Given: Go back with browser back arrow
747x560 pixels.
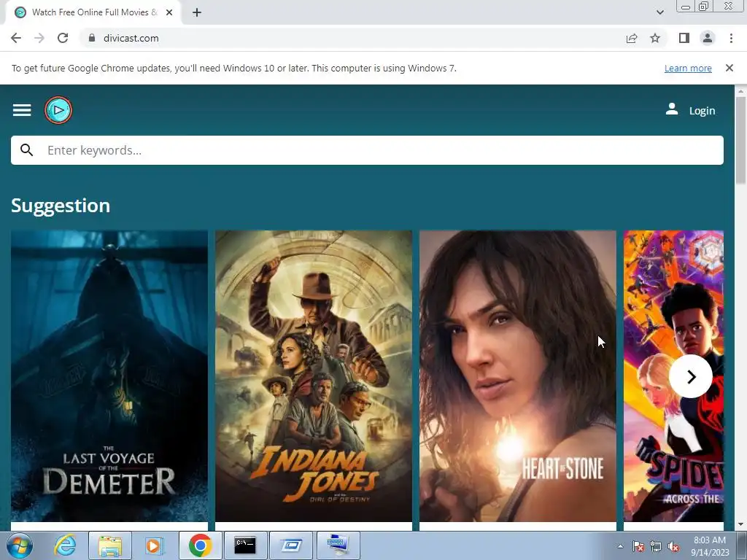Looking at the screenshot, I should tap(16, 38).
